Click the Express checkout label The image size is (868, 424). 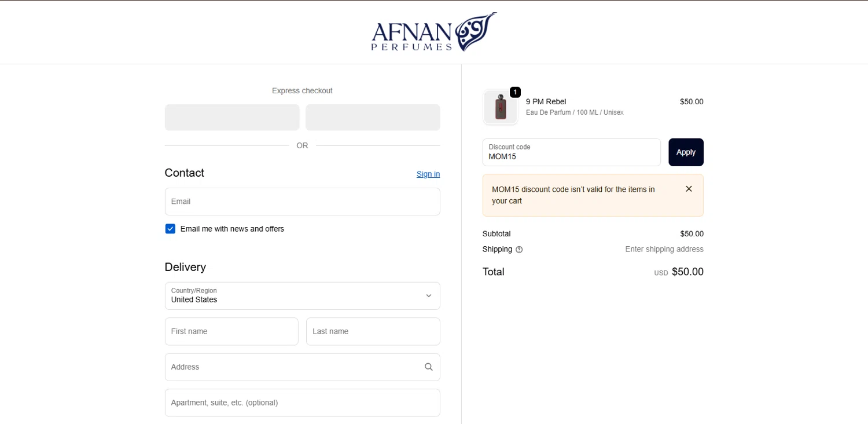(302, 91)
